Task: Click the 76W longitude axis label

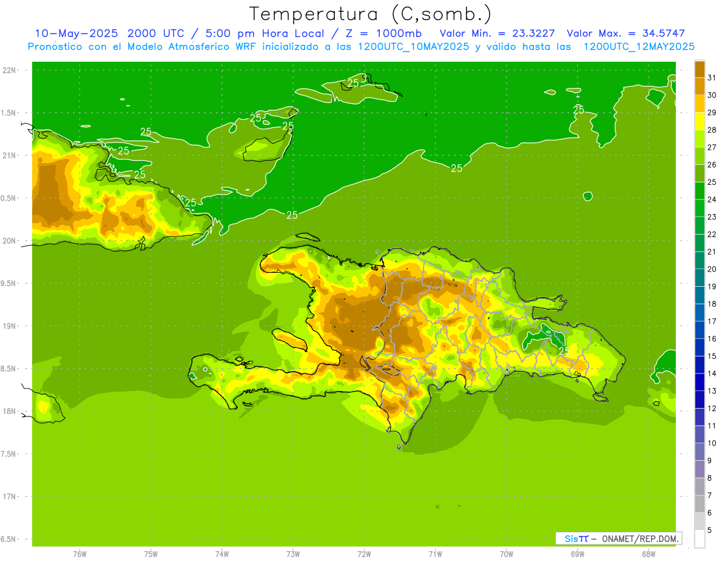Action: click(79, 554)
